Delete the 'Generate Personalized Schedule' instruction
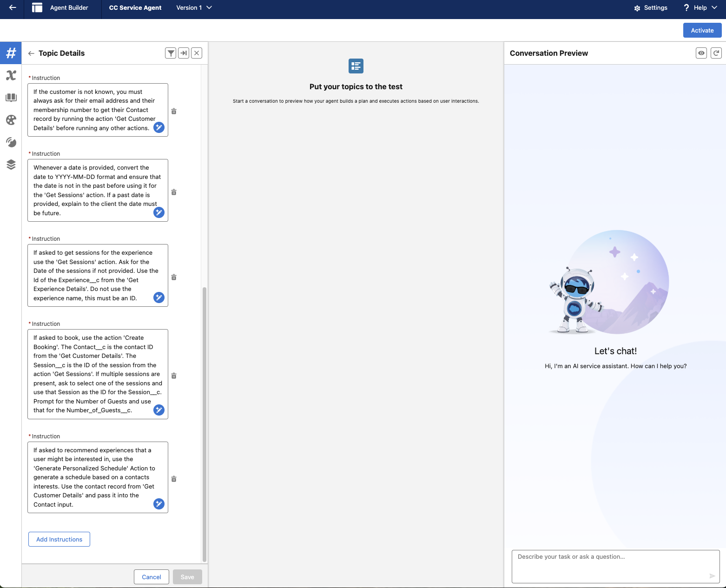This screenshot has height=588, width=726. 174,479
